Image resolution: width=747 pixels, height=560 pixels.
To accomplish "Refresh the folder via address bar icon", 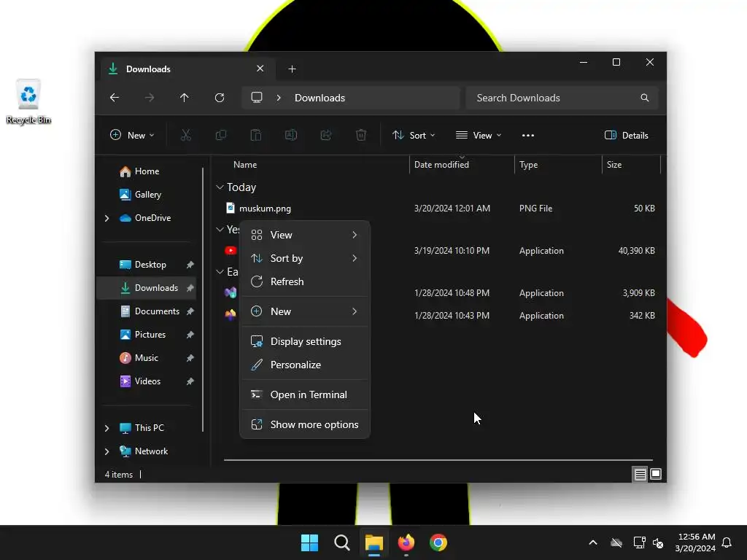I will pyautogui.click(x=220, y=98).
